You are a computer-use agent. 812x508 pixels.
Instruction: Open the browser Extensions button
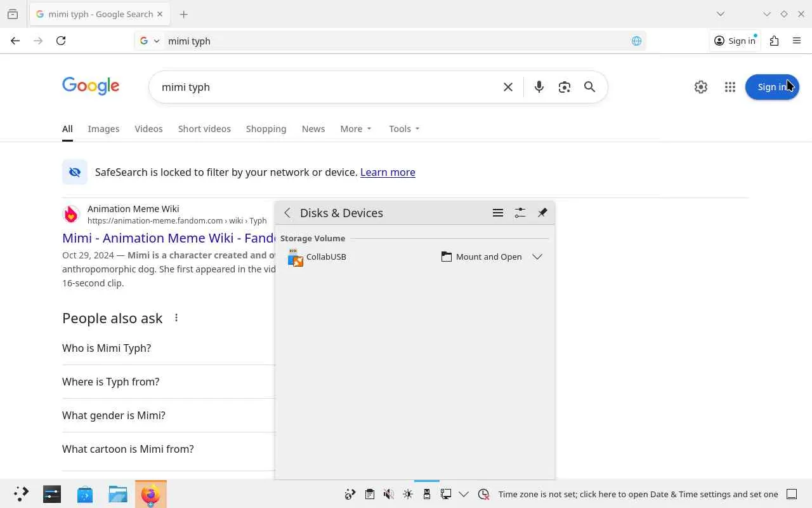[774, 41]
